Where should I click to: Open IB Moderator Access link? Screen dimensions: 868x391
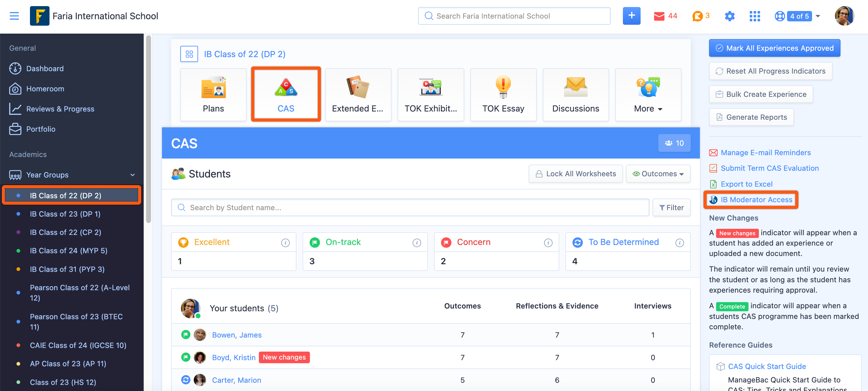point(756,200)
